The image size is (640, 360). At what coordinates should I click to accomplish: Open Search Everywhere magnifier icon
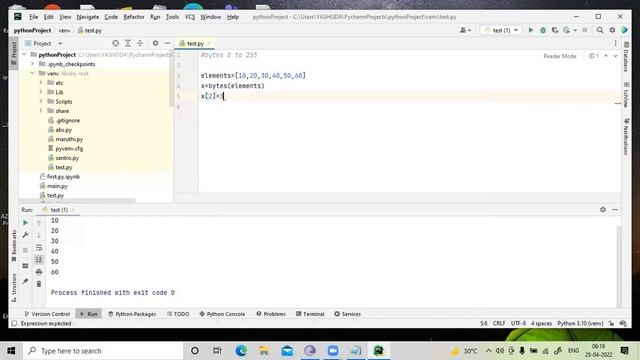[600, 30]
